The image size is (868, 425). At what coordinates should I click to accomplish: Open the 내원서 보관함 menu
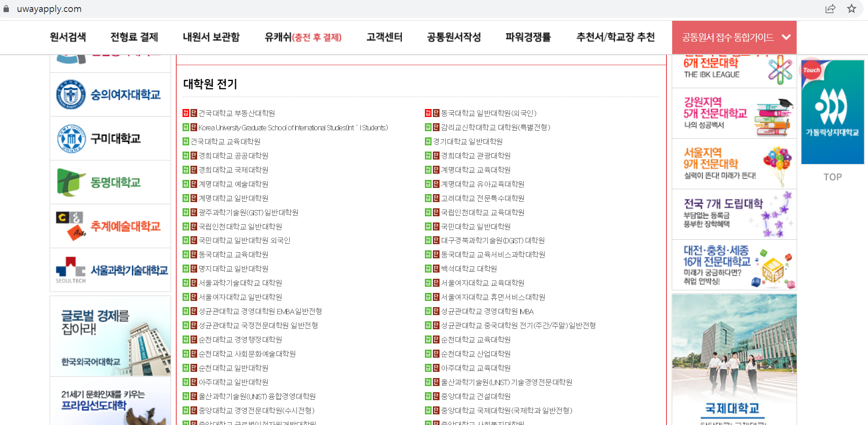(211, 37)
